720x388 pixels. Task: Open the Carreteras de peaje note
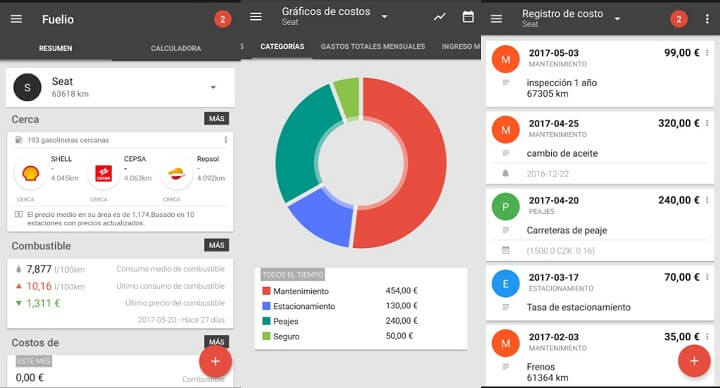coord(567,230)
